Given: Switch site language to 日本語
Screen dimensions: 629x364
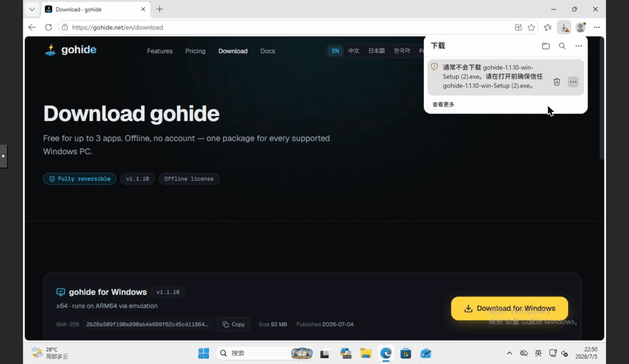Looking at the screenshot, I should click(x=377, y=51).
